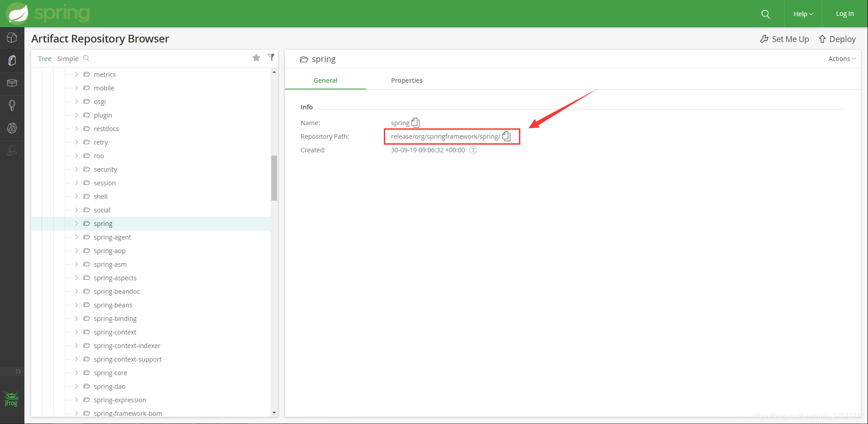The height and width of the screenshot is (424, 868).
Task: Select the Simple view mode
Action: pyautogui.click(x=68, y=59)
